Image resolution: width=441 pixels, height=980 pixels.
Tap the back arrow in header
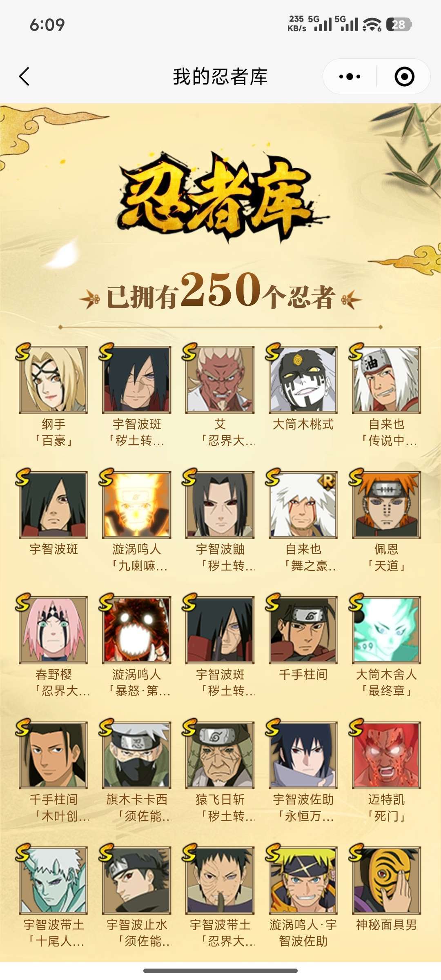[x=24, y=76]
